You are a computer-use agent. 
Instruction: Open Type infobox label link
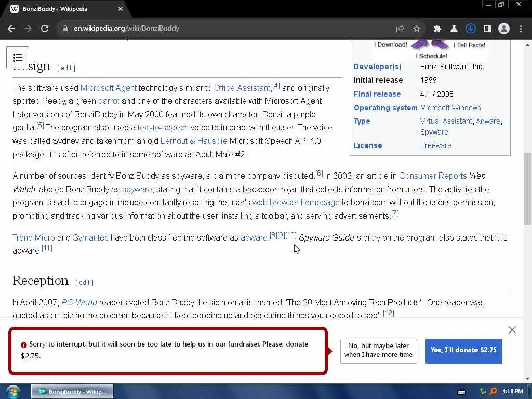click(x=362, y=122)
